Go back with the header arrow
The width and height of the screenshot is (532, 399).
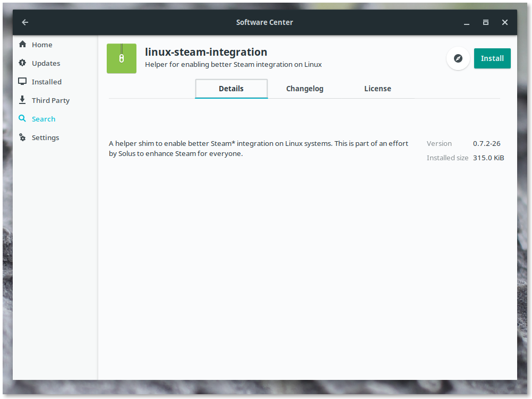(x=25, y=22)
